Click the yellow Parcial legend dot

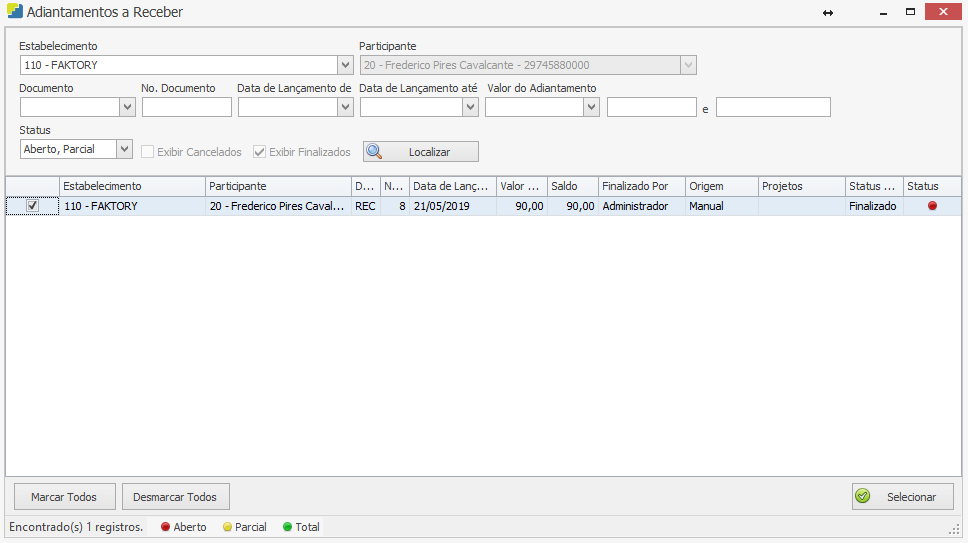pyautogui.click(x=227, y=527)
